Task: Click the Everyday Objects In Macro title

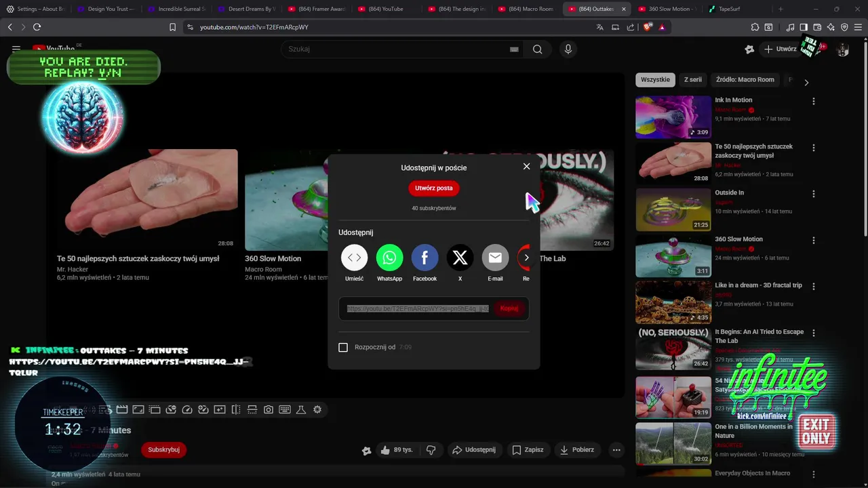Action: click(x=752, y=473)
